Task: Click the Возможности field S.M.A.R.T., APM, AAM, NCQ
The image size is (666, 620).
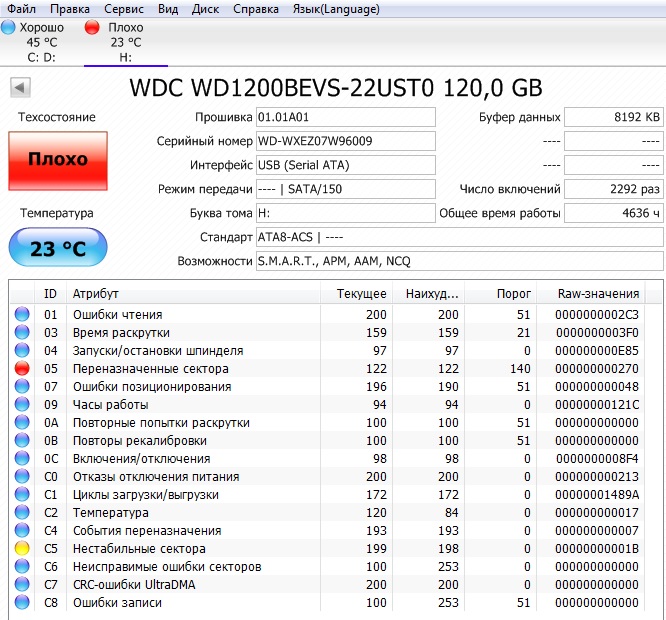Action: pos(460,261)
